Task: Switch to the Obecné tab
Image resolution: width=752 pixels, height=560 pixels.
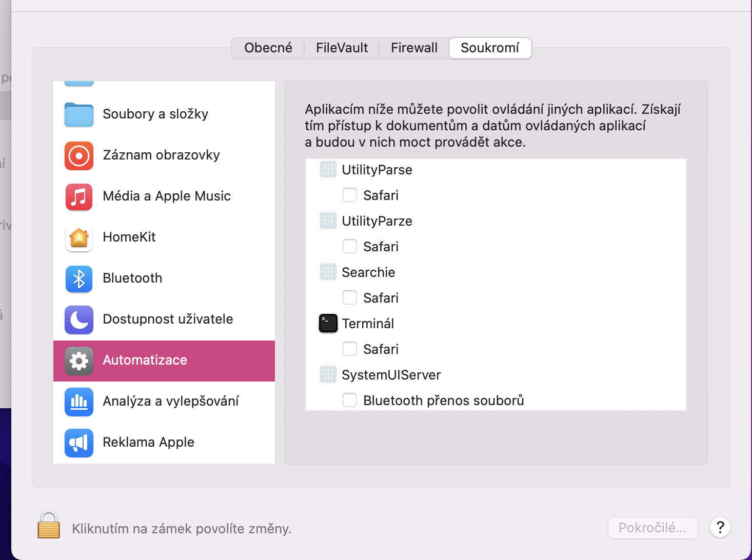Action: click(x=268, y=48)
